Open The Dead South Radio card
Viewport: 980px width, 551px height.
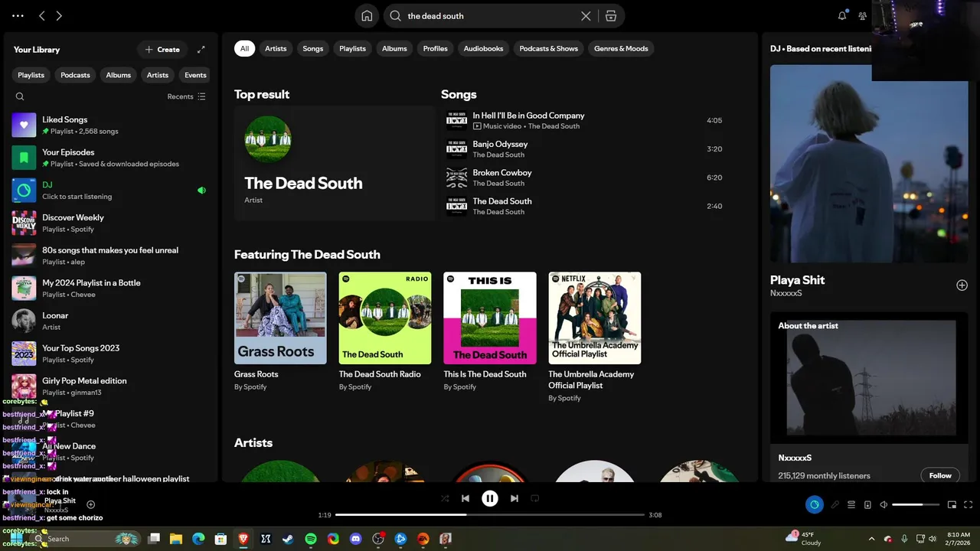coord(385,333)
